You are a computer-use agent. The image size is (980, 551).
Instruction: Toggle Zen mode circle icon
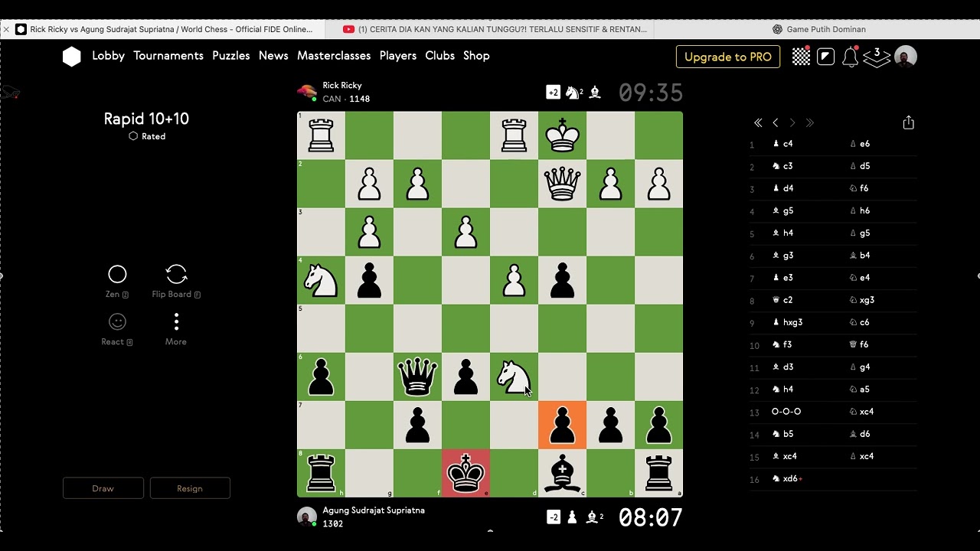point(117,274)
